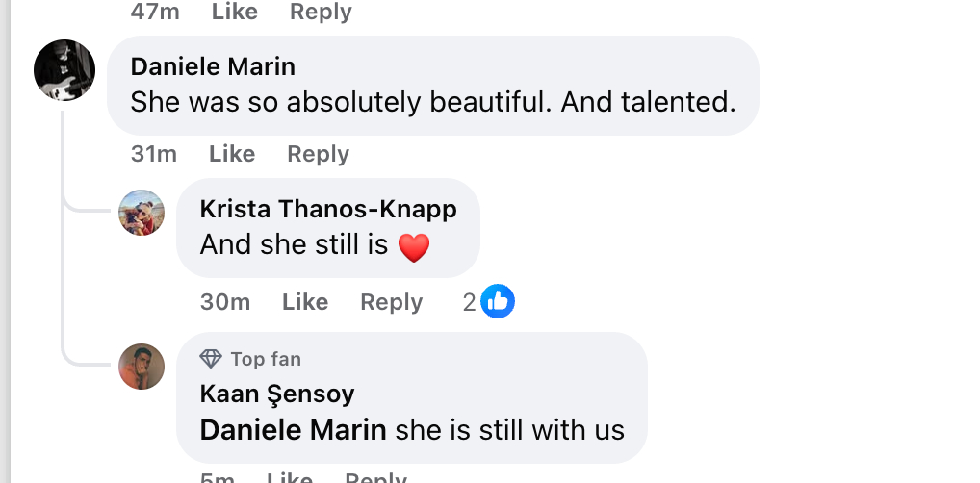Screen dimensions: 980x483
Task: Reply to Krista Thanos-Knapp's comment
Action: tap(391, 302)
